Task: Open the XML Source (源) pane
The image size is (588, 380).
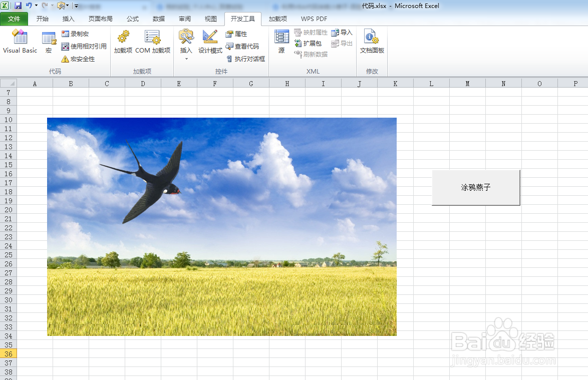Action: pyautogui.click(x=281, y=42)
